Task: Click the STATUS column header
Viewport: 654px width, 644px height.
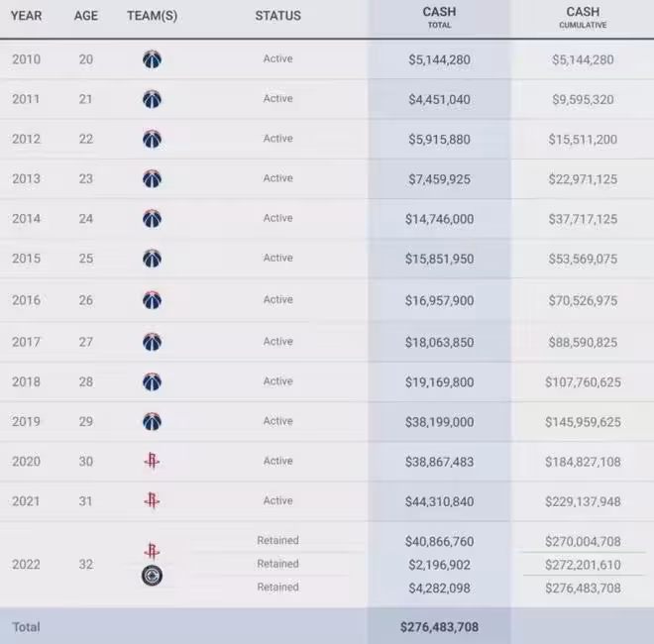Action: point(277,16)
